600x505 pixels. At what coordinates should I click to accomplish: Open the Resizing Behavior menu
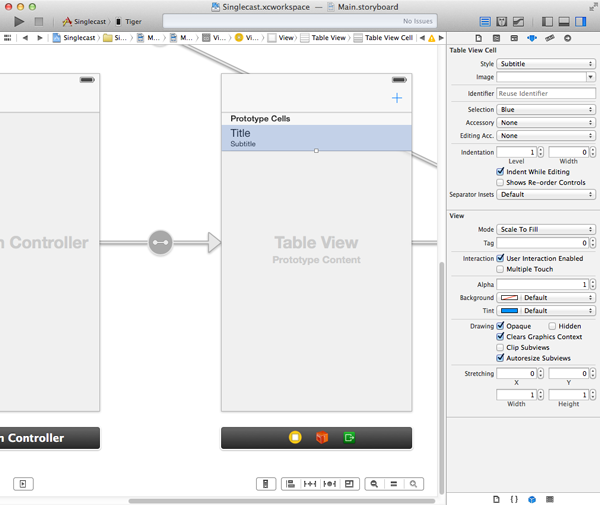[x=349, y=484]
